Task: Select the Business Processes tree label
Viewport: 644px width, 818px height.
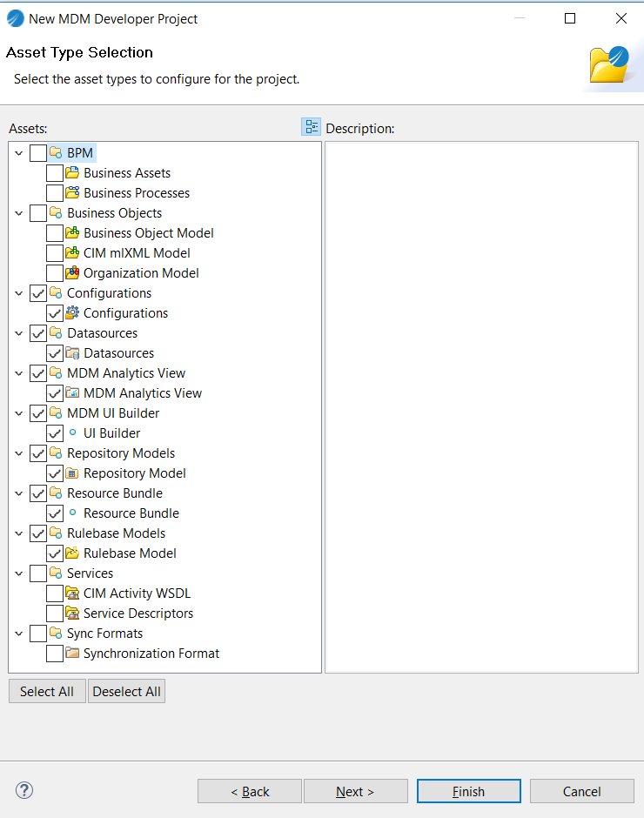Action: click(137, 193)
